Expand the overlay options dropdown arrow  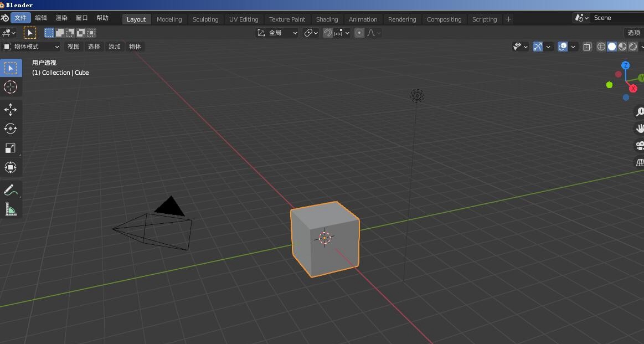coord(573,47)
